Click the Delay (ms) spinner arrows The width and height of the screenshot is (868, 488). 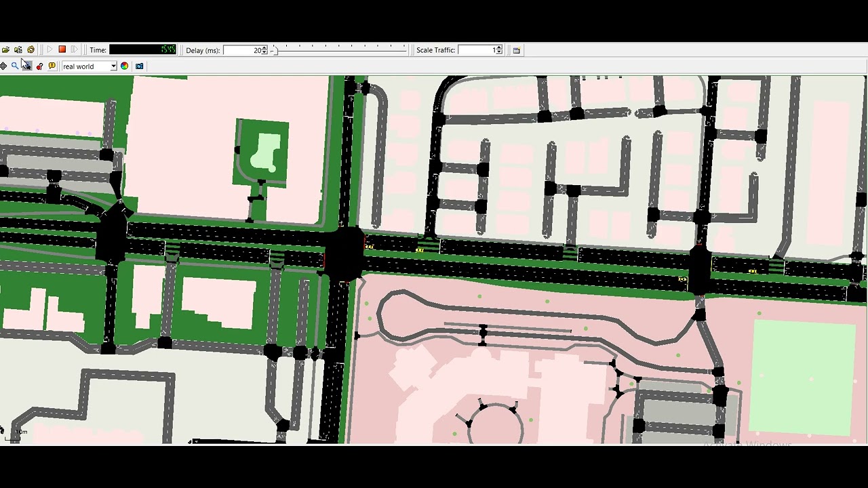(x=264, y=50)
